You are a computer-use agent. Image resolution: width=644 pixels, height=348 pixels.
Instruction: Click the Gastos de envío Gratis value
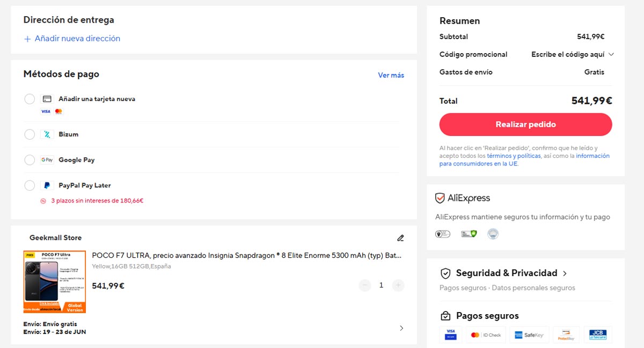point(594,72)
